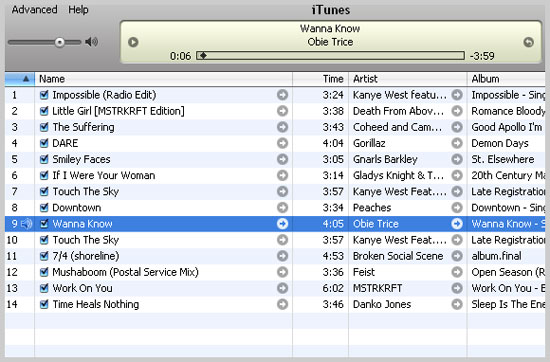Click arrow icon next to Downtown song name

pos(282,208)
